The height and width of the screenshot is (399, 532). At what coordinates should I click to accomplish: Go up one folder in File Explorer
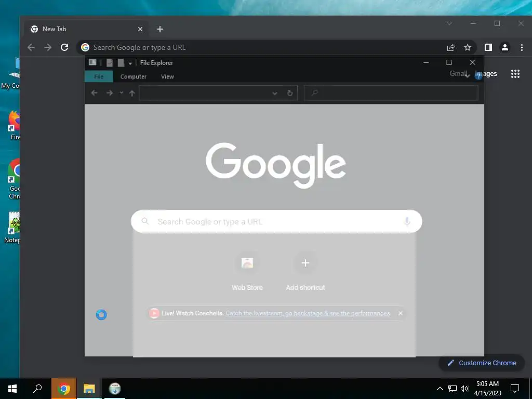pyautogui.click(x=132, y=93)
